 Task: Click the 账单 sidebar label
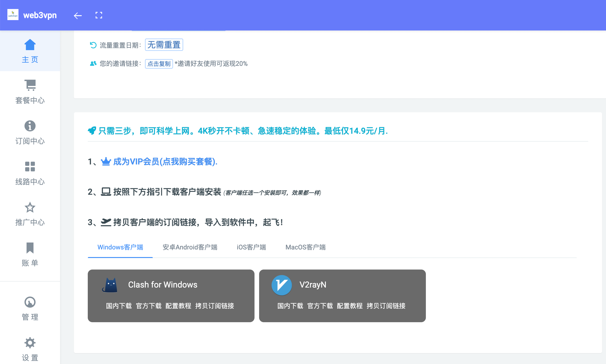pos(30,263)
